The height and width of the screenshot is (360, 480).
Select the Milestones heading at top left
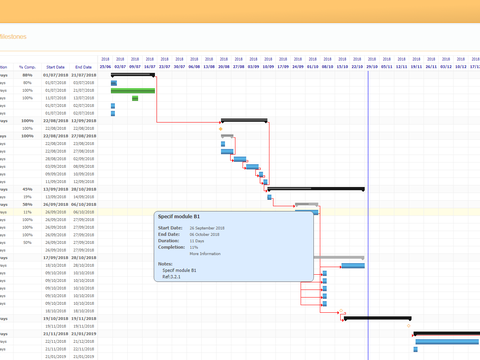pos(13,37)
